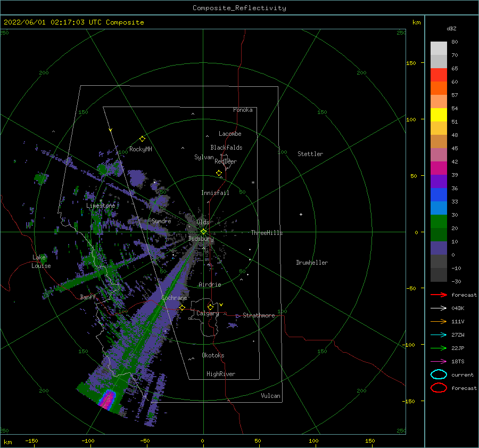Click the Sylvan label
Viewport: 479px width, 448px height.
point(204,157)
